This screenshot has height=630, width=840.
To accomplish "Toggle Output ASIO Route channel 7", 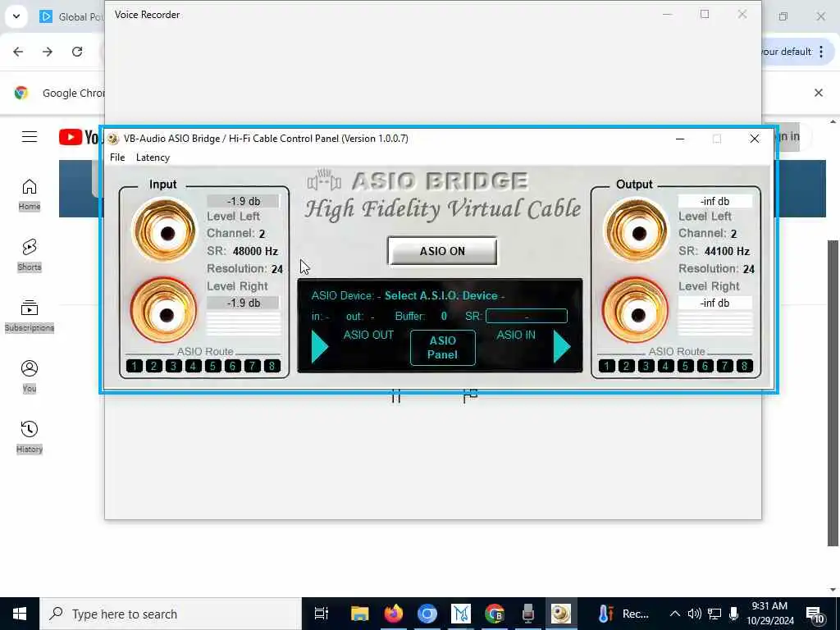I will pyautogui.click(x=724, y=366).
